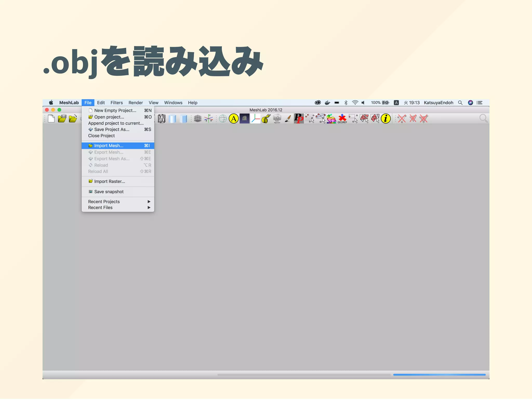The width and height of the screenshot is (532, 400).
Task: Click the delete faces and vertices icon
Action: 424,119
